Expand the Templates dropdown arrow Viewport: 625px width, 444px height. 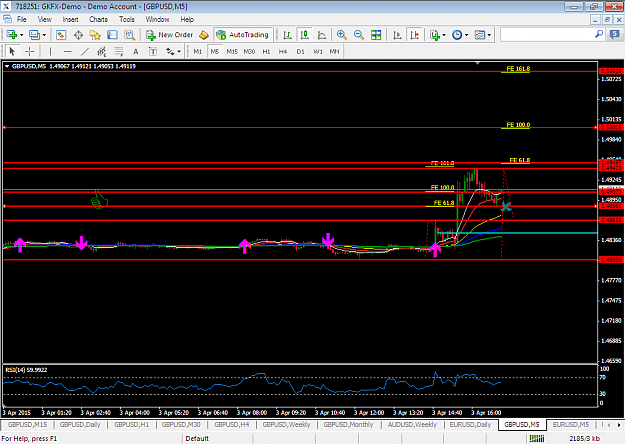pyautogui.click(x=489, y=35)
